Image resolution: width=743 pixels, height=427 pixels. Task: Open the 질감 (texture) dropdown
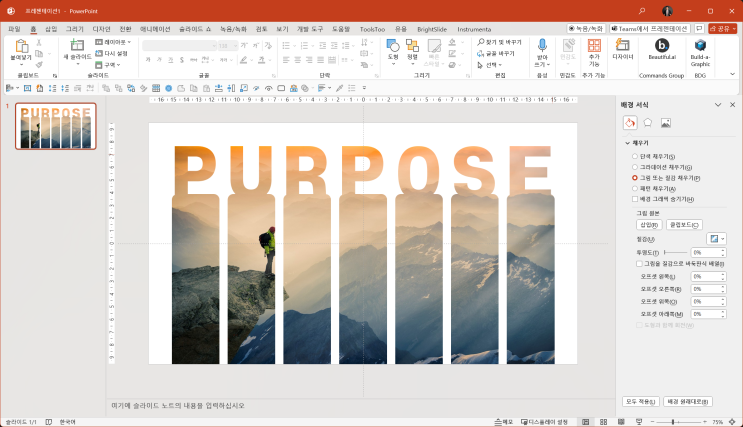pos(717,239)
